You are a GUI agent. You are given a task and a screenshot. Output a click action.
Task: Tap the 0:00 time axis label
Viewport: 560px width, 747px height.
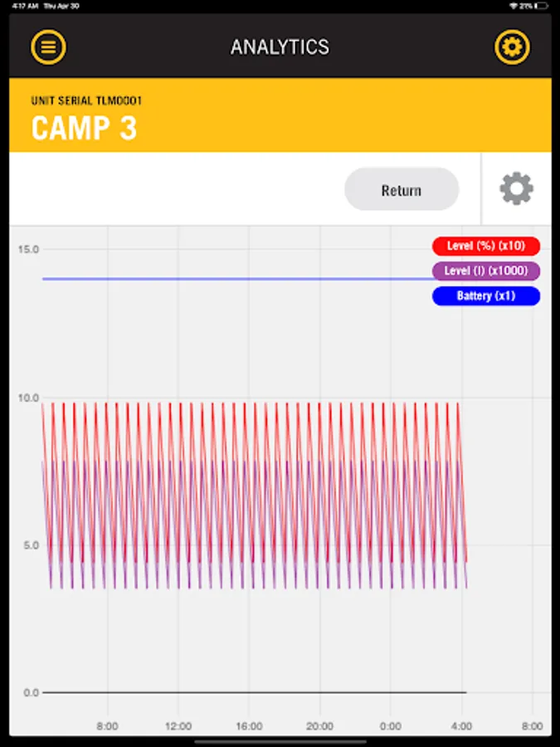pos(391,726)
